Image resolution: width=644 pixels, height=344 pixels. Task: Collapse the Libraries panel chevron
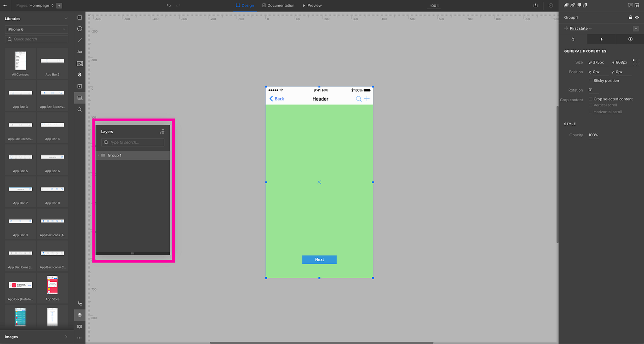(x=66, y=19)
